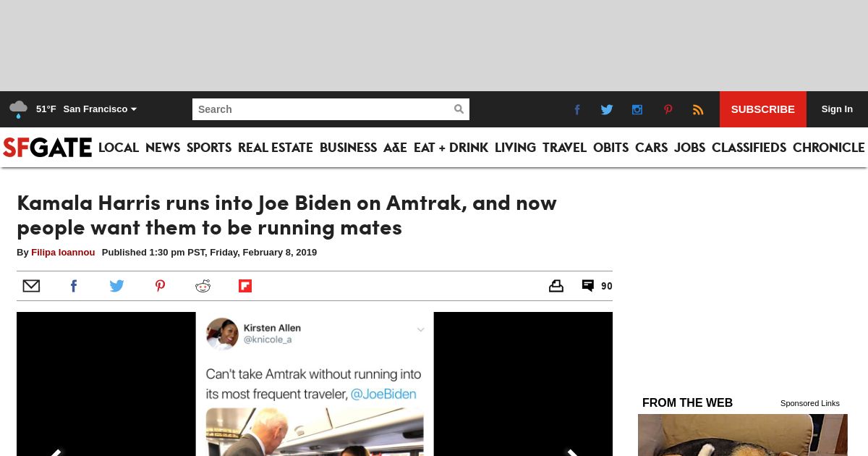This screenshot has height=456, width=868.
Task: Click the red SUBSCRIBE button
Action: coord(762,109)
